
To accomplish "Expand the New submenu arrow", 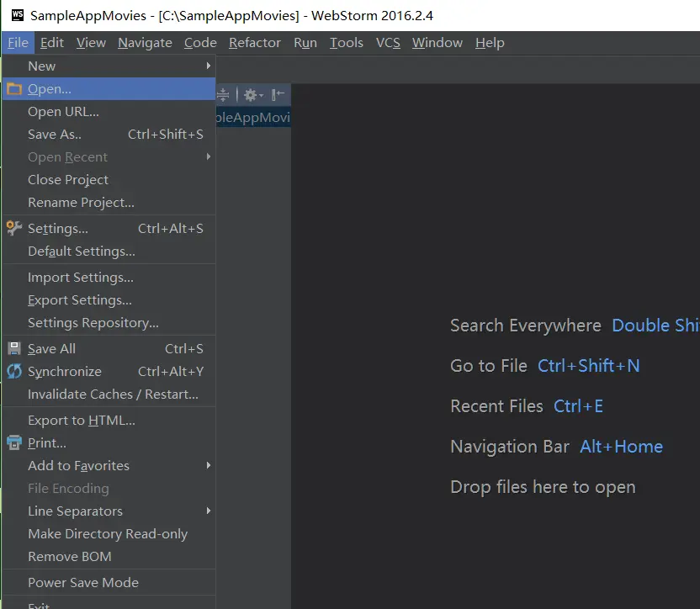I will 208,66.
